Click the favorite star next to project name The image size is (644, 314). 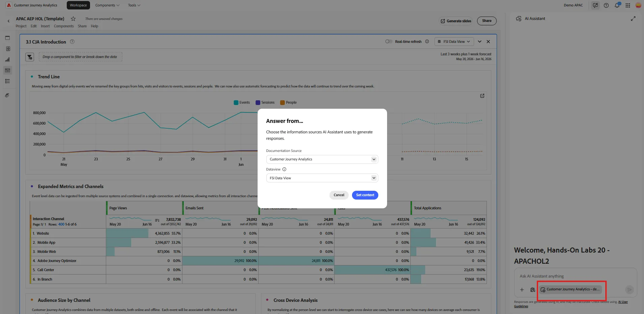click(x=73, y=19)
